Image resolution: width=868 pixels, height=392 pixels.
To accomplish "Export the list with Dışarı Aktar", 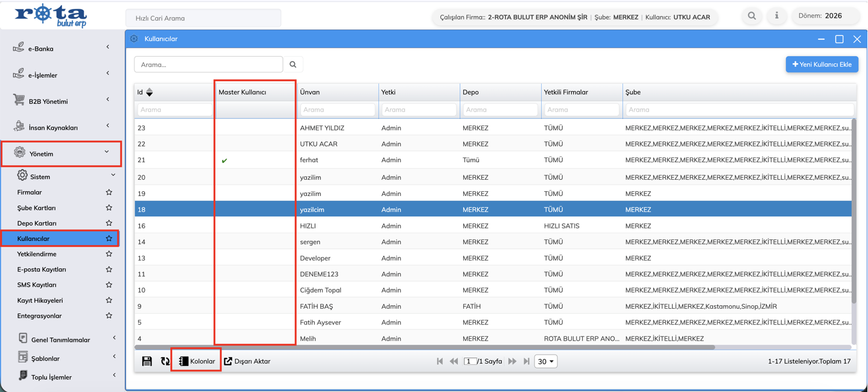I will click(x=247, y=361).
